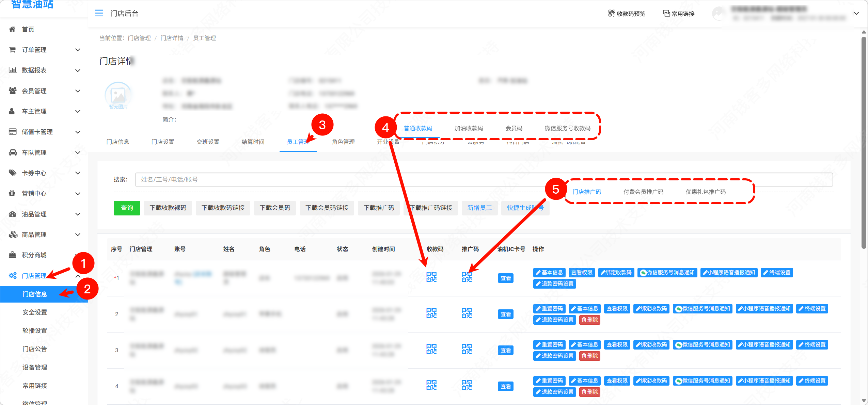Click fourth row 推广码 QR icon

[x=467, y=385]
